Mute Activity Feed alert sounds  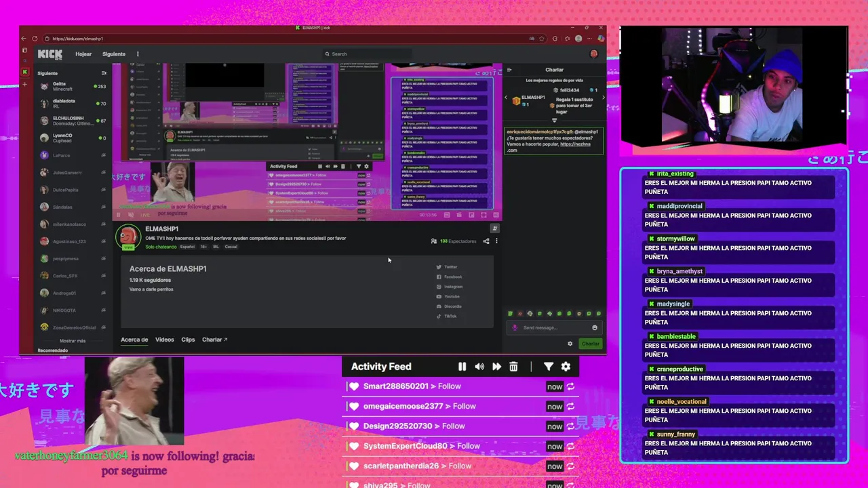click(x=479, y=367)
